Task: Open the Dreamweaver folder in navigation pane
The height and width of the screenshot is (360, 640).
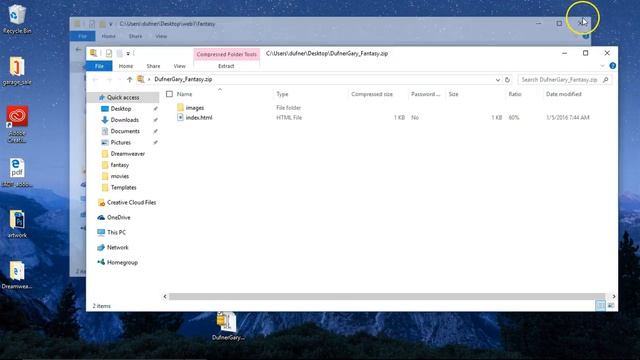Action: tap(127, 154)
